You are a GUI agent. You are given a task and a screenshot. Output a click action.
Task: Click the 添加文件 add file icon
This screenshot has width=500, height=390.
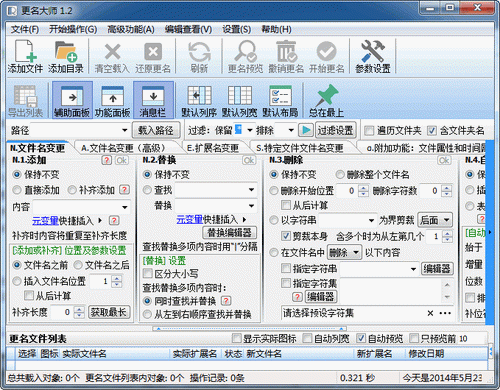click(x=25, y=56)
